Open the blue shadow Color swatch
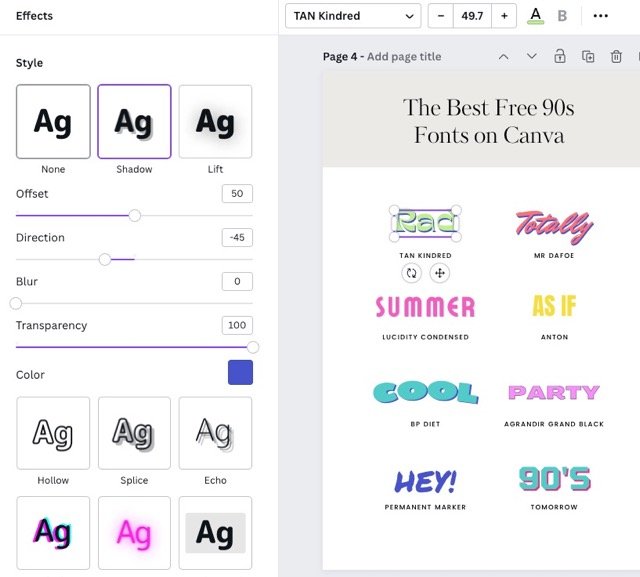This screenshot has width=640, height=577. [240, 373]
